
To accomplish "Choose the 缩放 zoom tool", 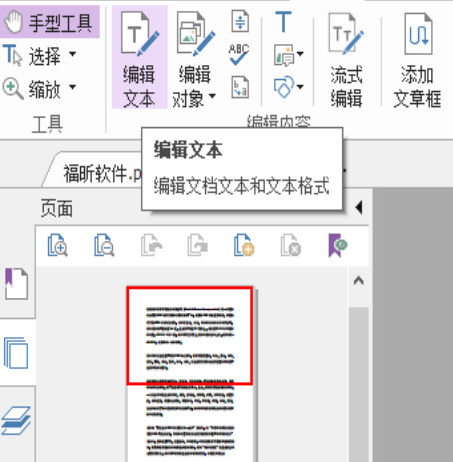I will click(x=32, y=89).
